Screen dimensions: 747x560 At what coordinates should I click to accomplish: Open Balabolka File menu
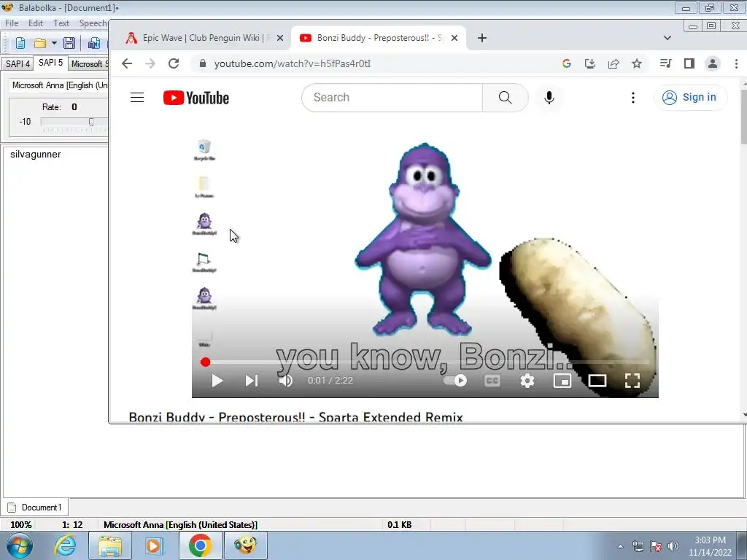(12, 23)
